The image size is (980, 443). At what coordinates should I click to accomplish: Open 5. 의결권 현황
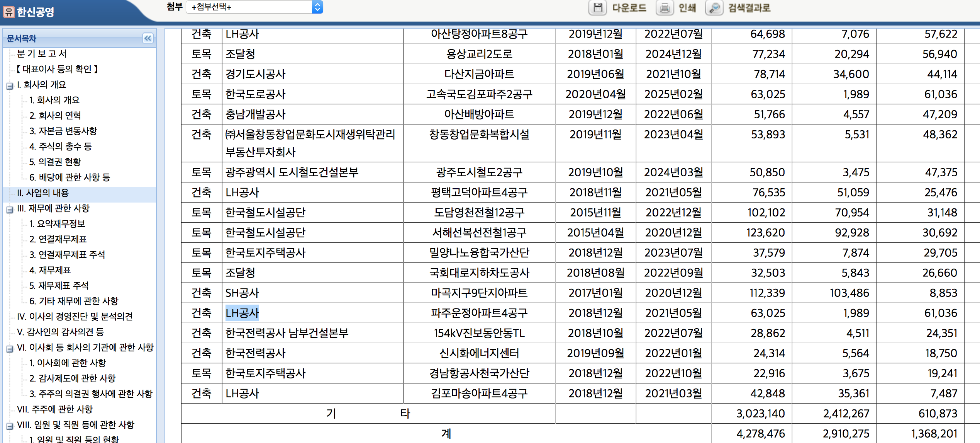coord(55,162)
